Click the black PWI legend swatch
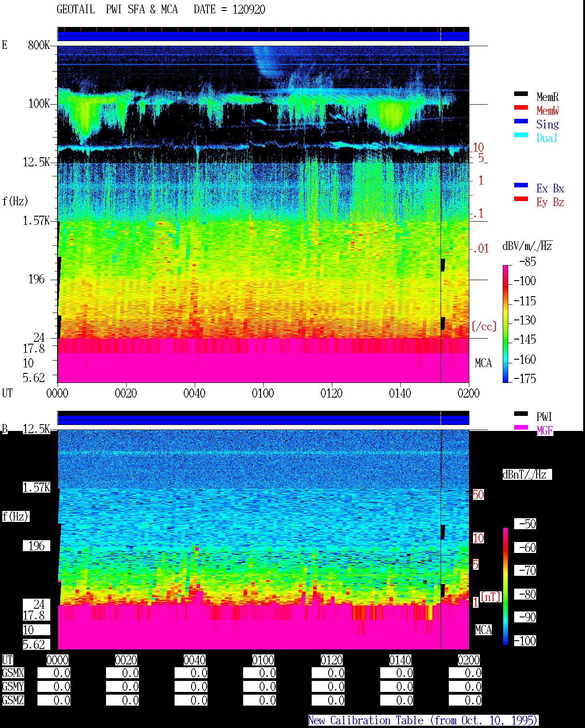This screenshot has width=585, height=728. click(521, 414)
